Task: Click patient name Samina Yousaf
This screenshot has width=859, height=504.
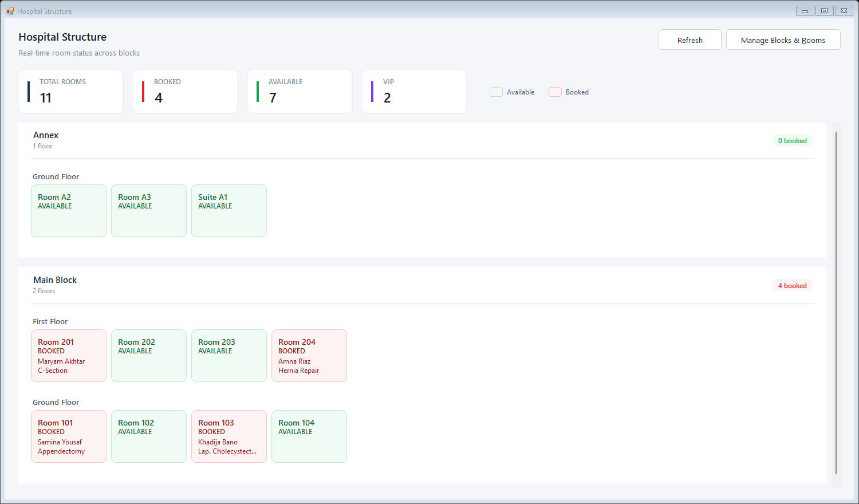Action: coord(60,442)
